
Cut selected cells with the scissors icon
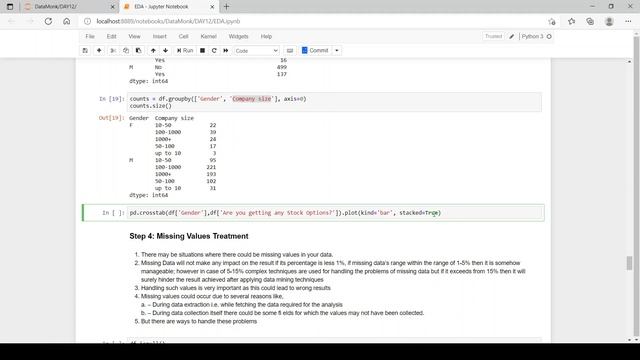click(113, 51)
